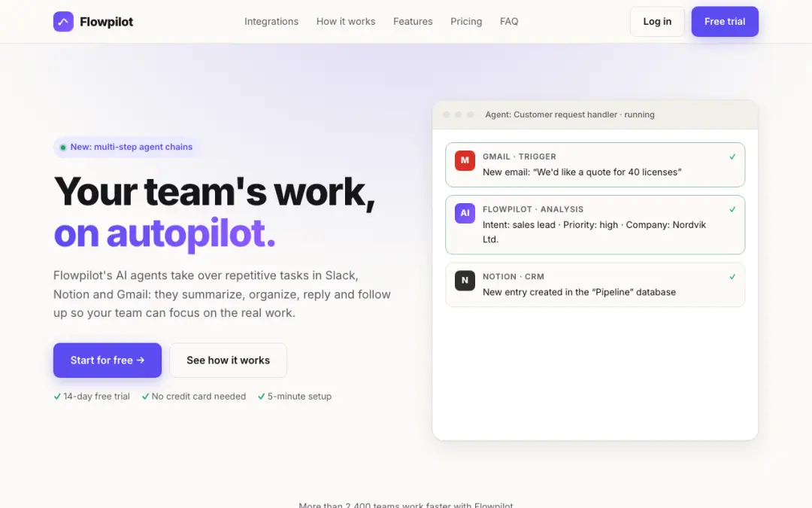Select the Flowpilot Analysis step card
The height and width of the screenshot is (508, 812).
tap(595, 225)
